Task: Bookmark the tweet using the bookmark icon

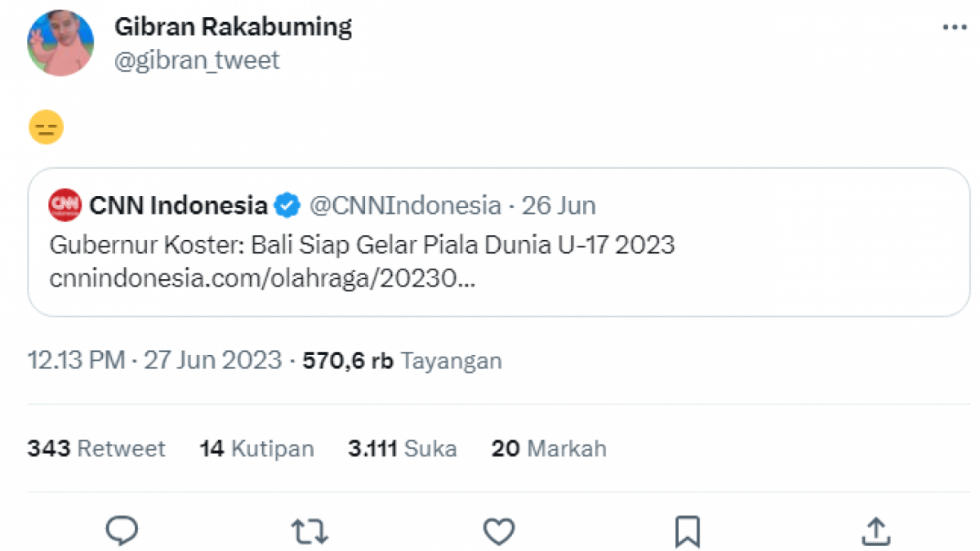Action: pyautogui.click(x=687, y=531)
